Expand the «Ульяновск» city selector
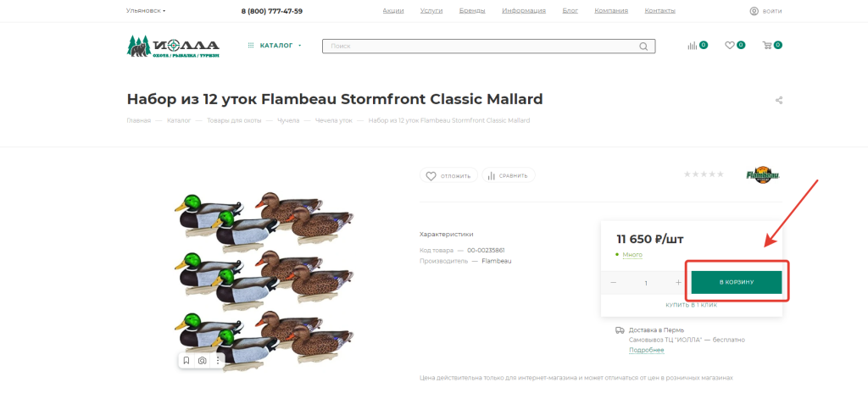 (x=146, y=11)
